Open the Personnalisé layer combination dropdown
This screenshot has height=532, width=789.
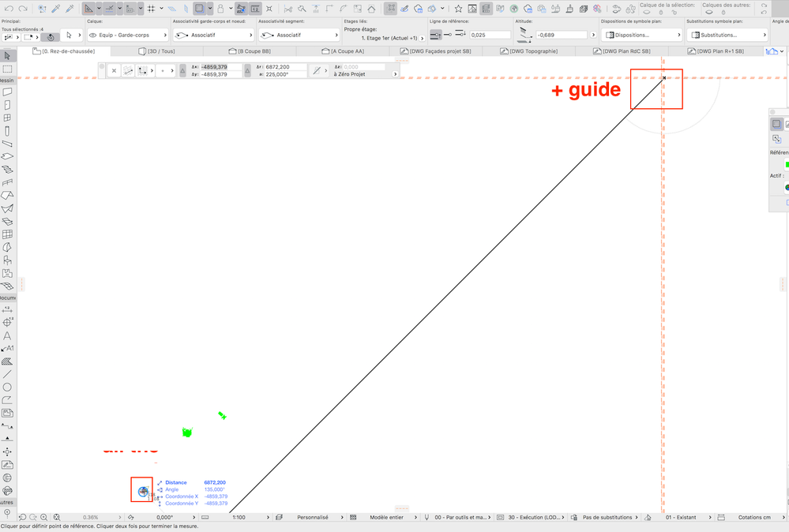tap(310, 517)
